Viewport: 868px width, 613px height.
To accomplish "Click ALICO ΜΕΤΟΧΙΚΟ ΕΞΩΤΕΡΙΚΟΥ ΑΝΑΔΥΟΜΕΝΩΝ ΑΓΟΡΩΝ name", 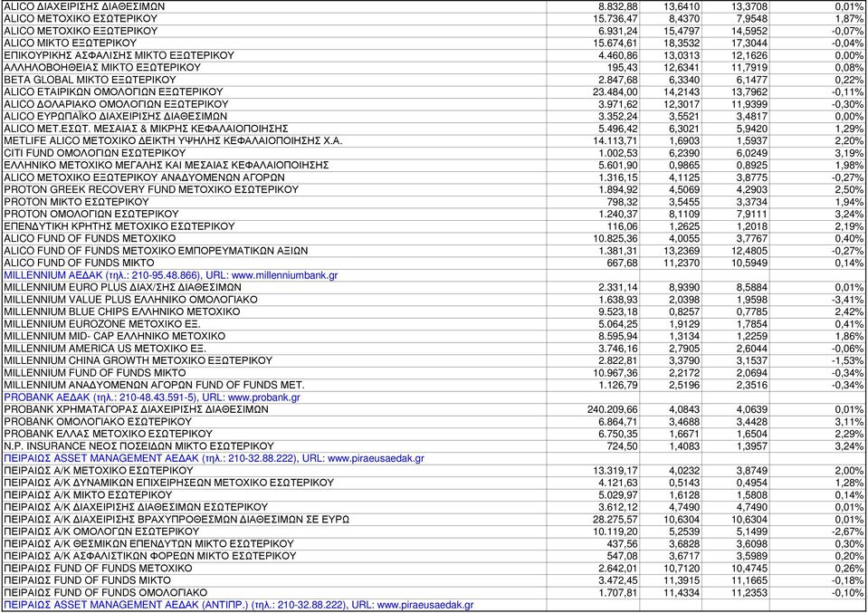I will pos(145,177).
